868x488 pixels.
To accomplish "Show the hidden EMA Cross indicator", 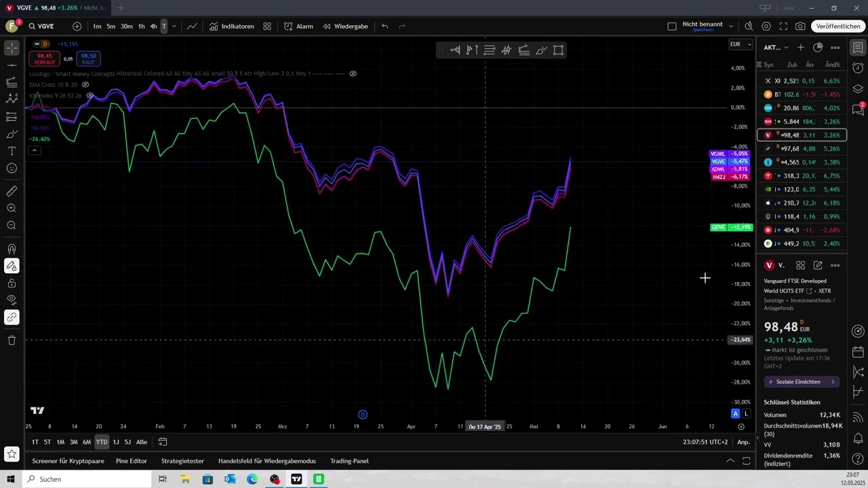I will pos(85,85).
